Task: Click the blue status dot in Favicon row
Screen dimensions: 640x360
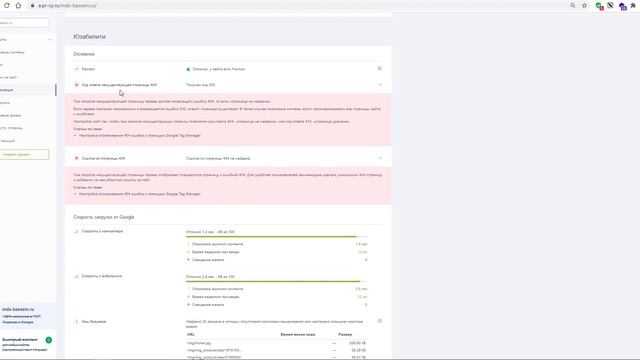Action: coord(188,69)
